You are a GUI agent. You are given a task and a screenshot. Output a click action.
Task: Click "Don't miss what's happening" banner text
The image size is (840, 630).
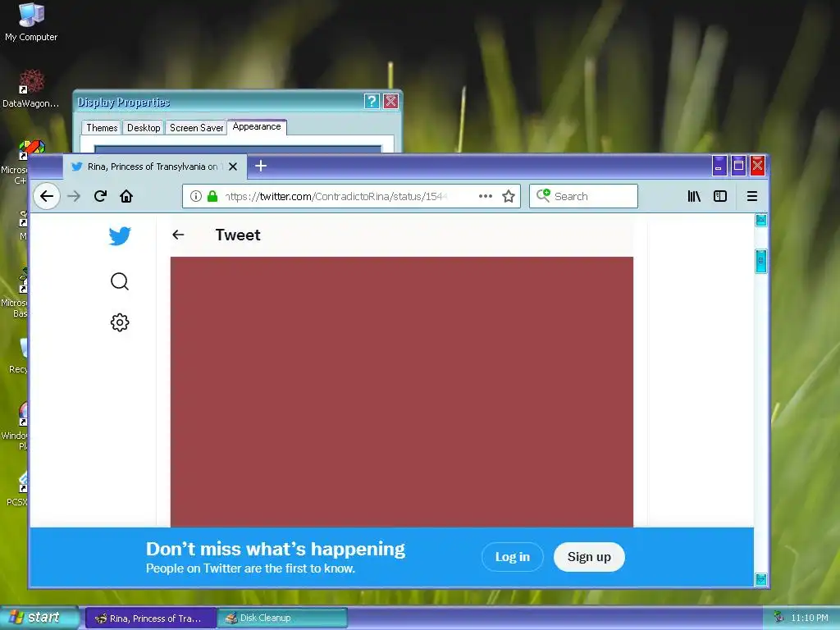(x=276, y=549)
